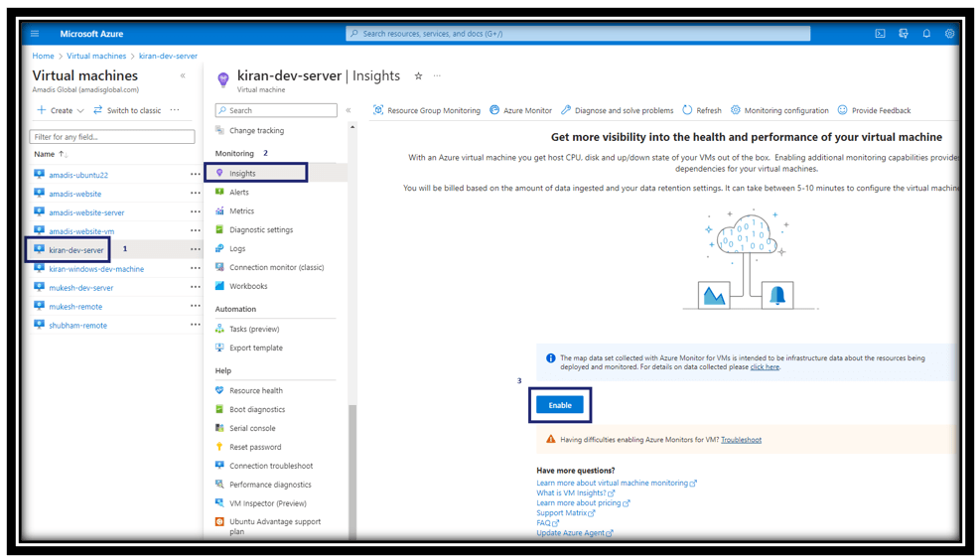This screenshot has height=560, width=980.
Task: Select amadis-ubuntu22 virtual machine
Action: (78, 175)
